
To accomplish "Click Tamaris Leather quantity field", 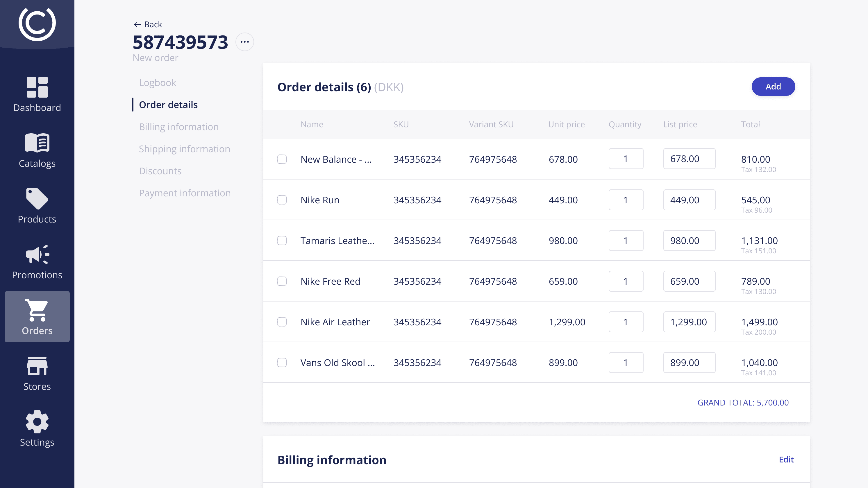I will (626, 241).
